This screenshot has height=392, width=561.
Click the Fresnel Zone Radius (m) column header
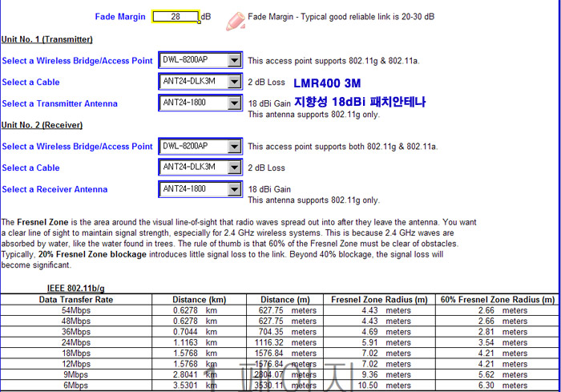click(x=379, y=300)
